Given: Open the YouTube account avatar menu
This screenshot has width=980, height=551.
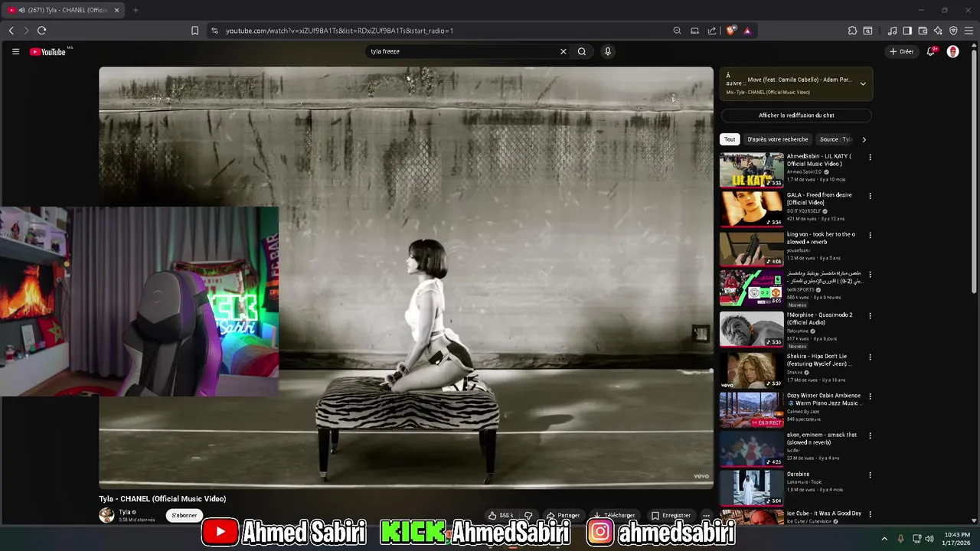Looking at the screenshot, I should point(952,51).
